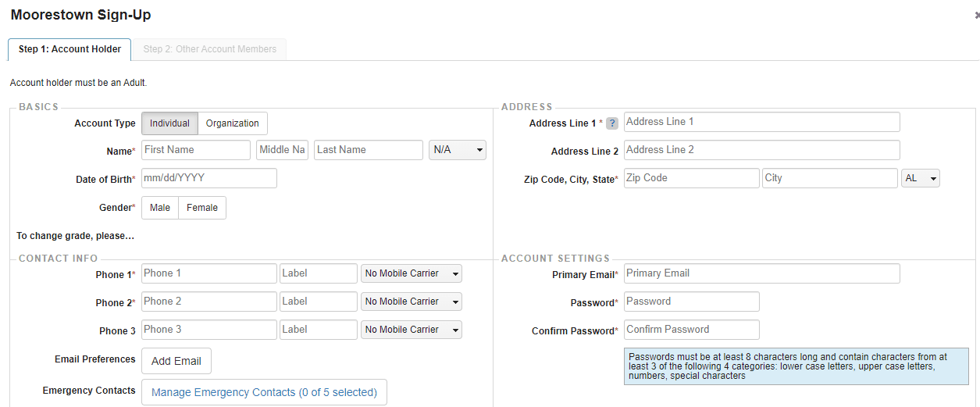Click the 'Email Preferences' label
This screenshot has width=980, height=407.
click(x=95, y=359)
